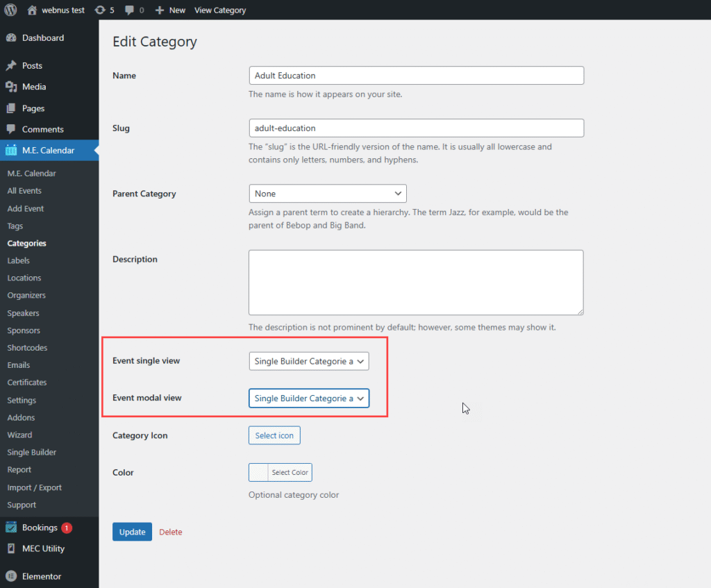711x588 pixels.
Task: Open the Event modal view dropdown
Action: (x=308, y=398)
